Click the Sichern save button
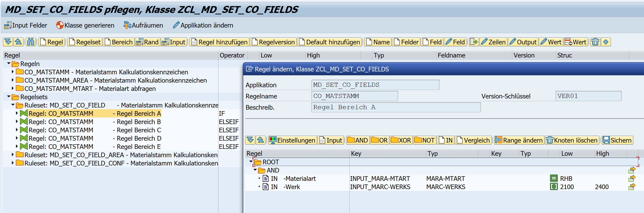 click(x=617, y=140)
